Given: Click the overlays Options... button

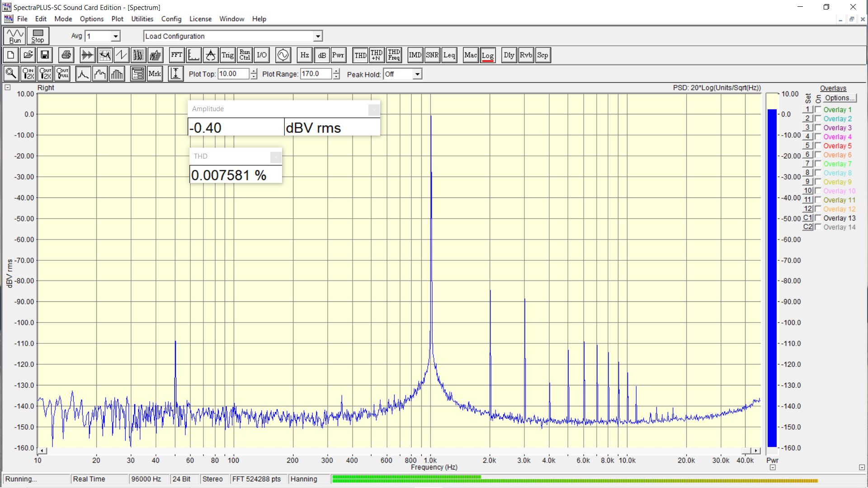Looking at the screenshot, I should pyautogui.click(x=839, y=98).
